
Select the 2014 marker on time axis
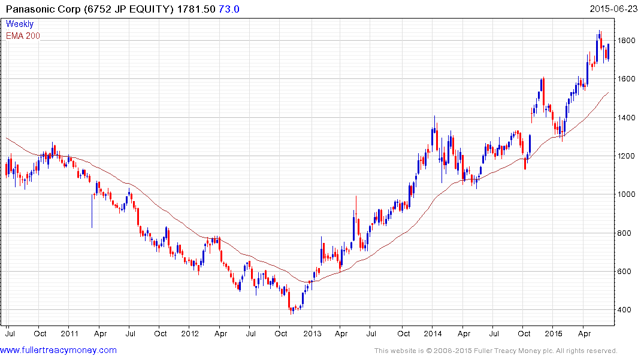(x=433, y=332)
